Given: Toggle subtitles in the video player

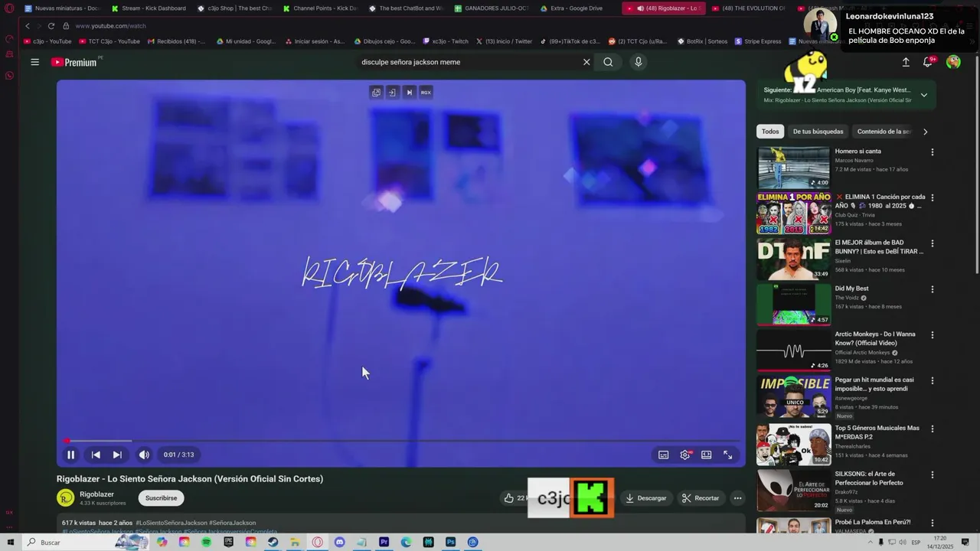Looking at the screenshot, I should tap(664, 455).
